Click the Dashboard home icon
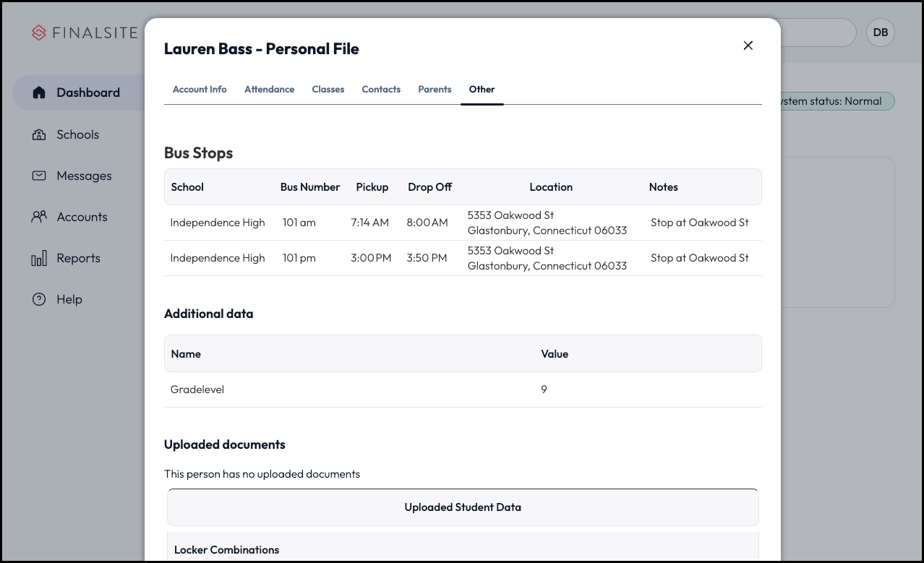The height and width of the screenshot is (563, 924). (39, 93)
